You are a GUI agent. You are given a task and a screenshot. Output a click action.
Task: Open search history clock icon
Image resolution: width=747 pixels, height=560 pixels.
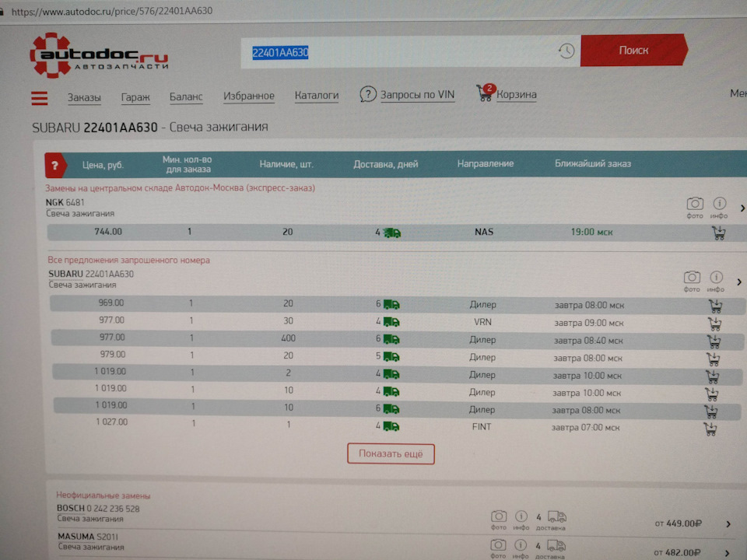[566, 51]
